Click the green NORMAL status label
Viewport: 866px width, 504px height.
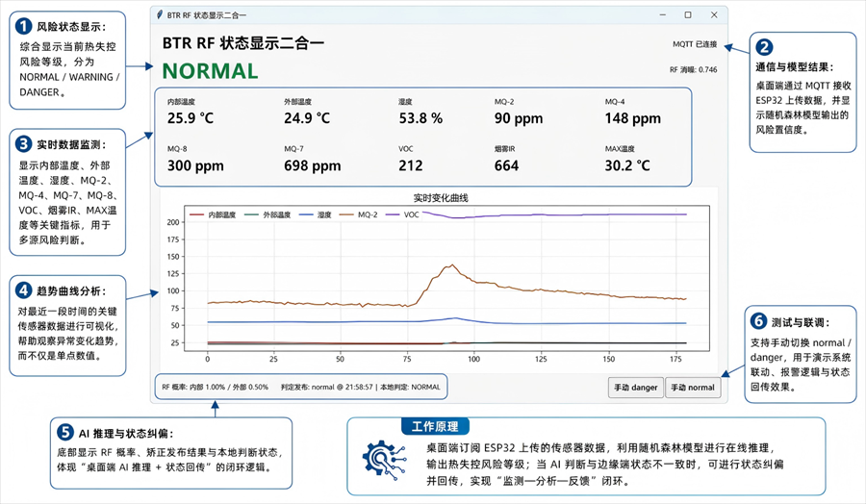210,71
